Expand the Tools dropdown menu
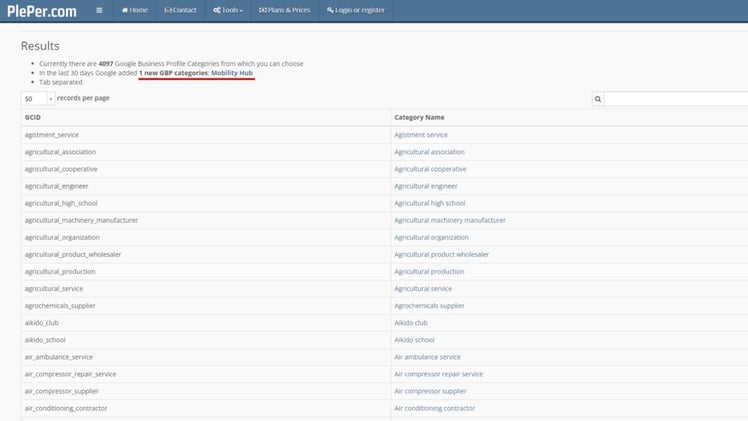Image resolution: width=748 pixels, height=421 pixels. 228,10
